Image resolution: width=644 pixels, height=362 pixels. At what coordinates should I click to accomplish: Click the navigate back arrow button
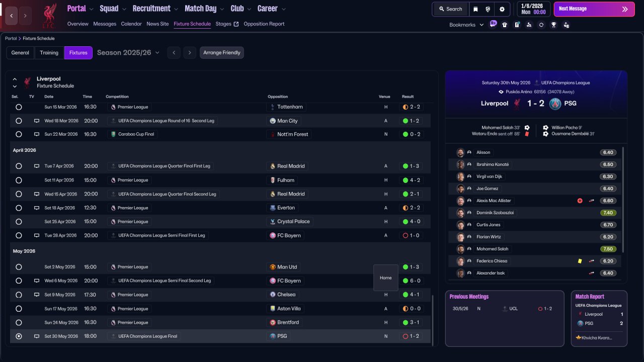point(11,16)
